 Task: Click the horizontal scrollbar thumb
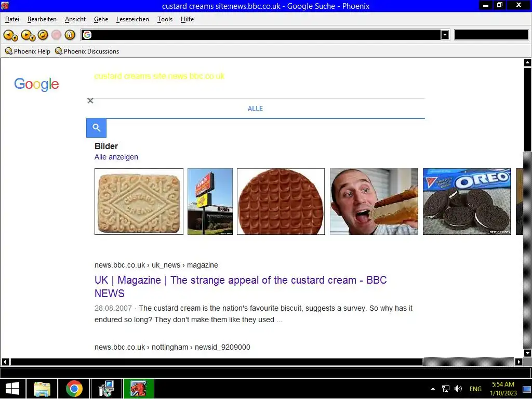click(217, 362)
